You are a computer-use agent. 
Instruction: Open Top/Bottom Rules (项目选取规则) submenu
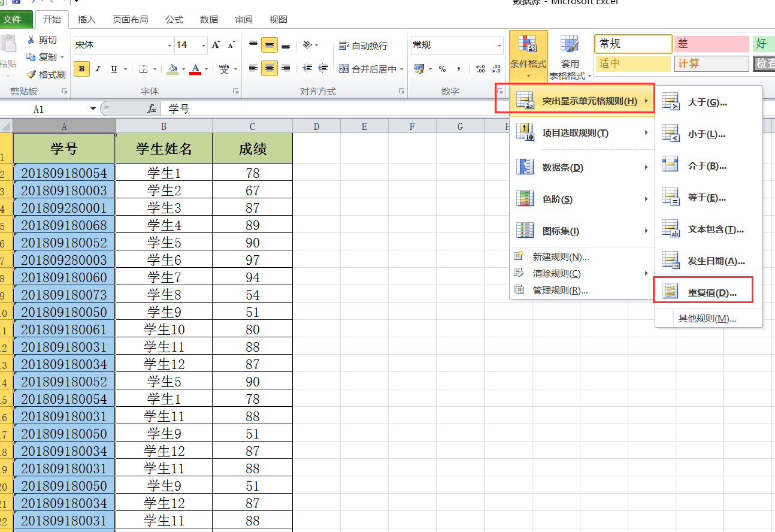(x=582, y=132)
